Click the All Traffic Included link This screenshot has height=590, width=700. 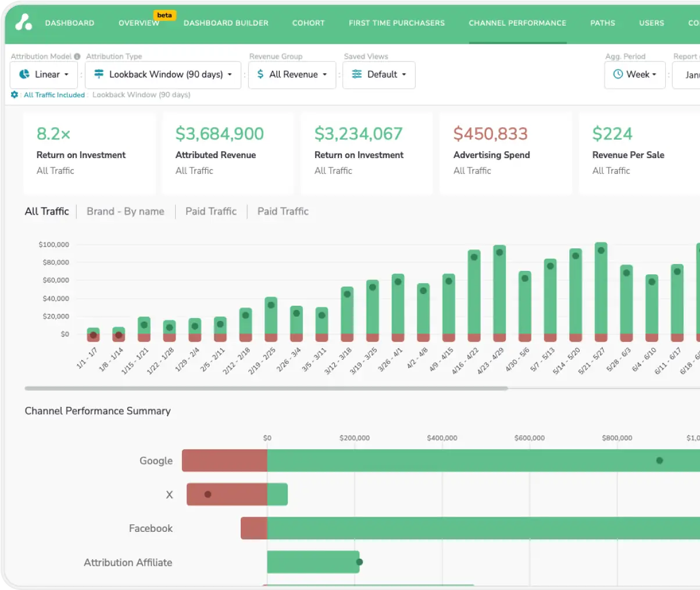(54, 95)
